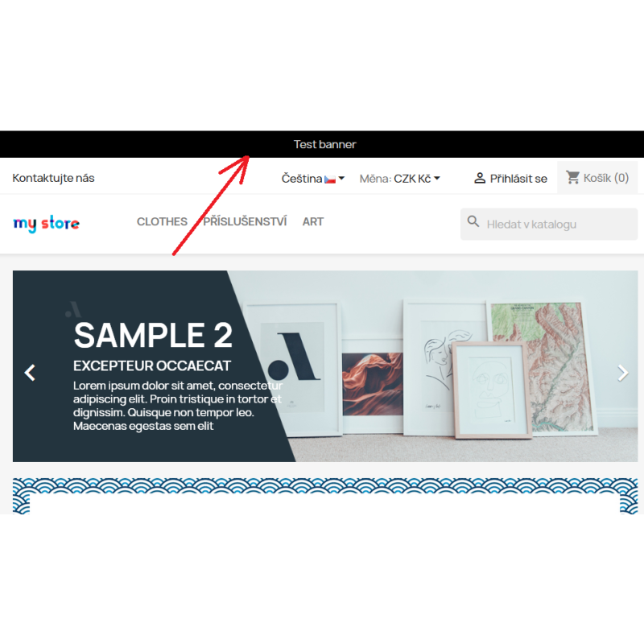This screenshot has width=644, height=644.
Task: Open the Čeština language dropdown
Action: [x=313, y=179]
